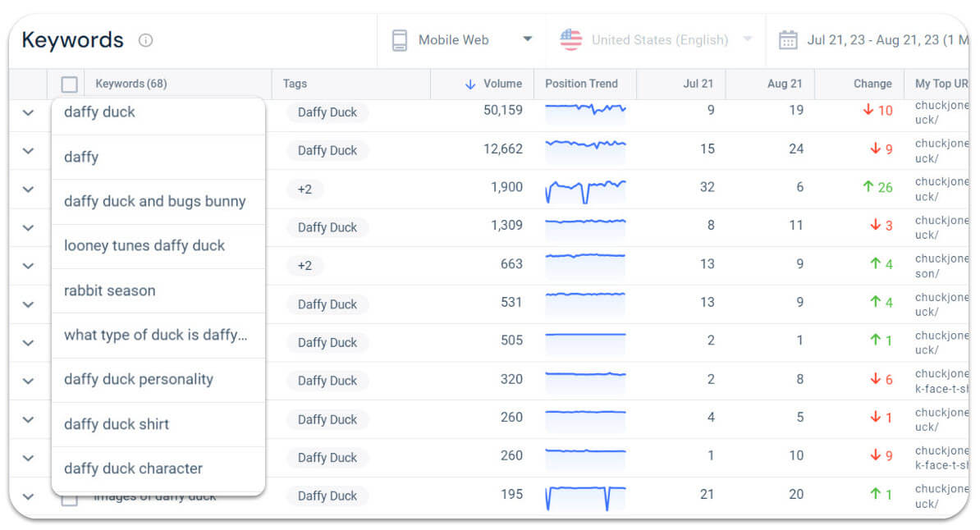Tick checkbox for images of daffy duck row

coord(70,500)
